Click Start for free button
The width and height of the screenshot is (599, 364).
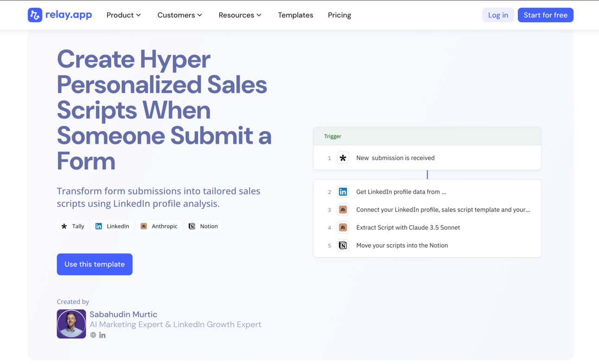545,15
